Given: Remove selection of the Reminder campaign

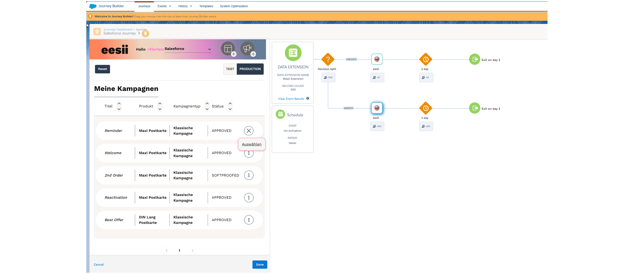Looking at the screenshot, I should (x=249, y=131).
